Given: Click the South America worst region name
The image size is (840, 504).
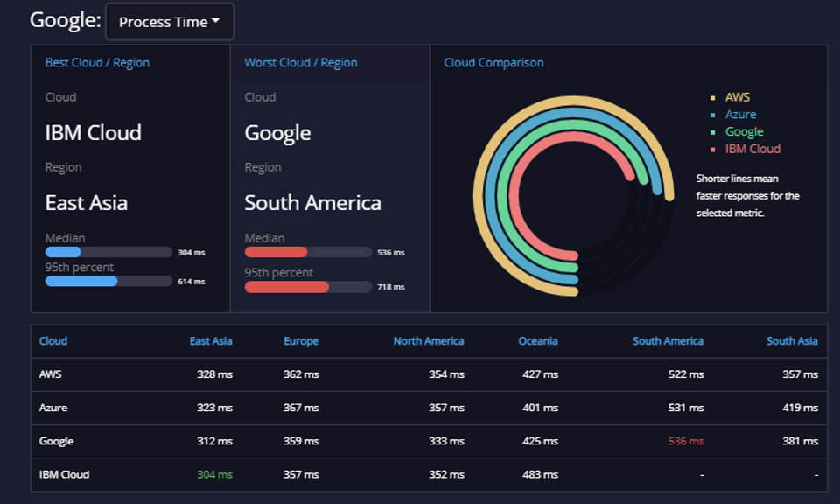Looking at the screenshot, I should [313, 203].
